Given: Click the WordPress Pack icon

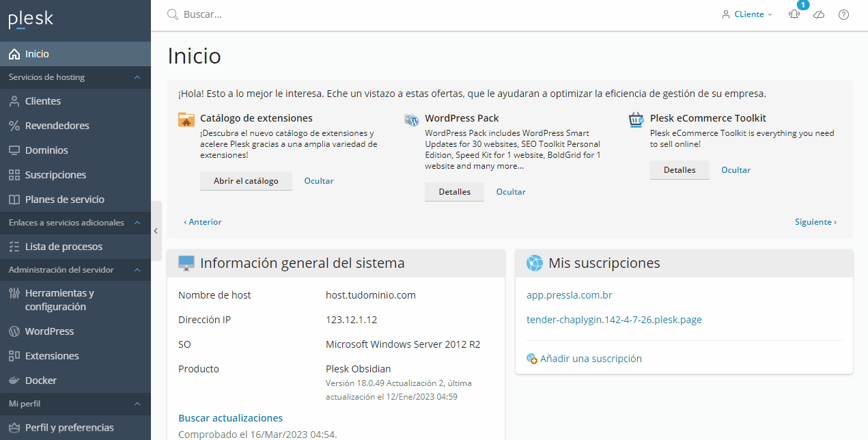Looking at the screenshot, I should (411, 120).
